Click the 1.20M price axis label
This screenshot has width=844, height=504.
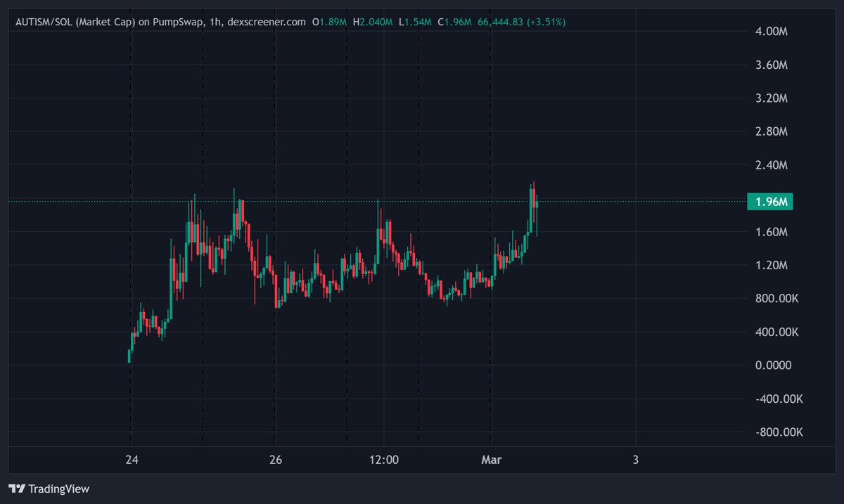point(773,265)
